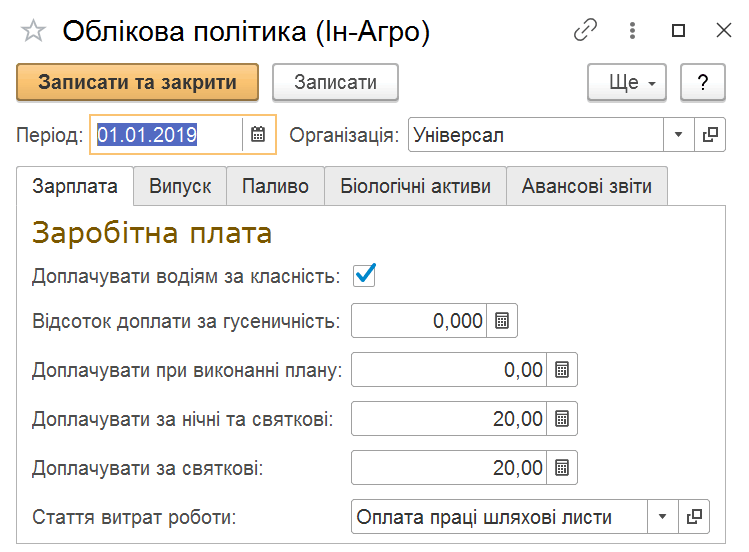Image resolution: width=749 pixels, height=552 pixels.
Task: Open the three-dot options menu
Action: (632, 31)
